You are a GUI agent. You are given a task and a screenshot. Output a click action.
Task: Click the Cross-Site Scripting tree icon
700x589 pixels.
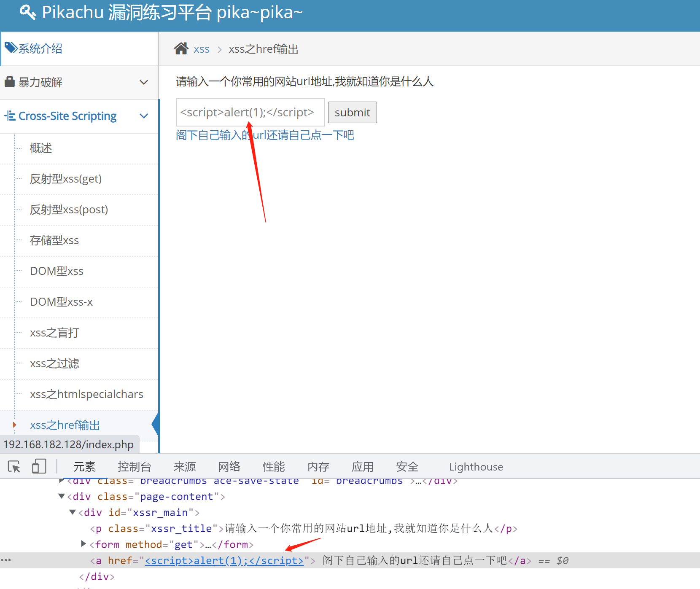[x=10, y=116]
